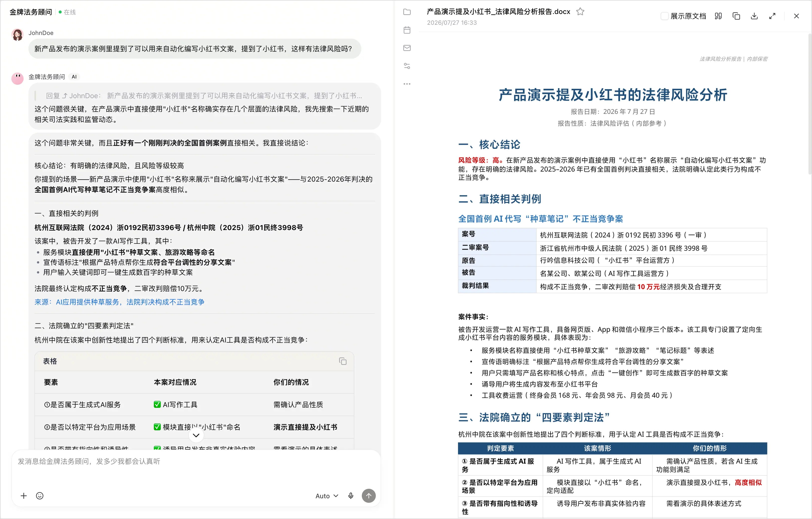Copy the document content icon
This screenshot has height=519, width=812.
coord(736,16)
